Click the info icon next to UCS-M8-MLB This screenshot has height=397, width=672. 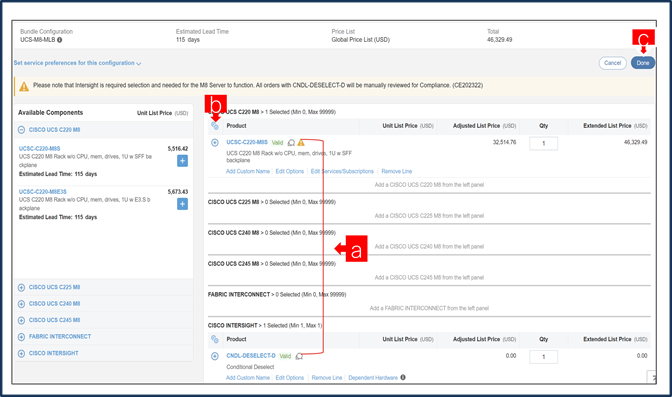pyautogui.click(x=60, y=40)
